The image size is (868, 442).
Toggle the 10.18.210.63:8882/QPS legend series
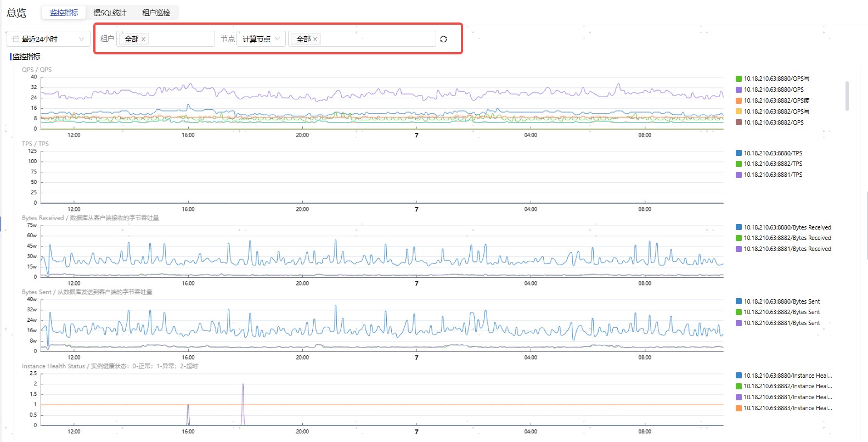coord(770,122)
